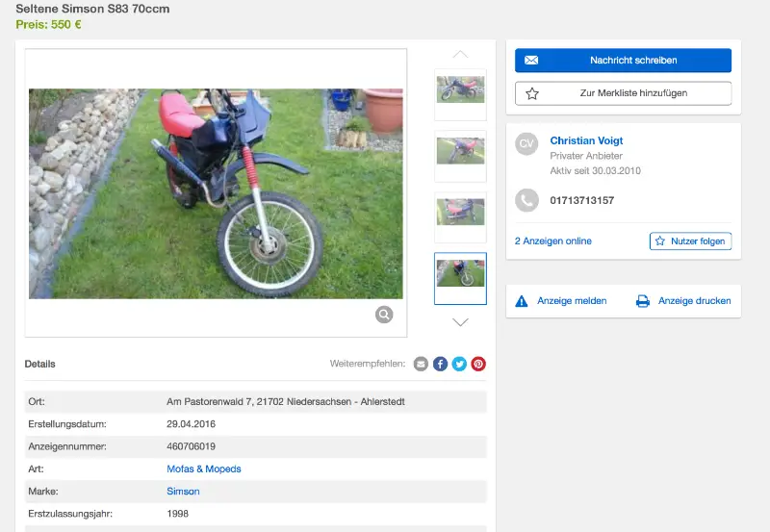This screenshot has width=770, height=532.
Task: Click the warning triangle report icon
Action: [522, 301]
